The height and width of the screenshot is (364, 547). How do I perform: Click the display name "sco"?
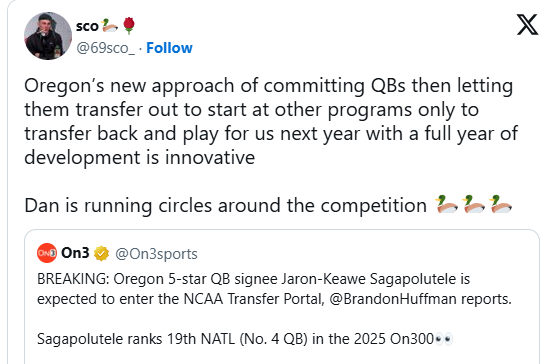tap(87, 27)
